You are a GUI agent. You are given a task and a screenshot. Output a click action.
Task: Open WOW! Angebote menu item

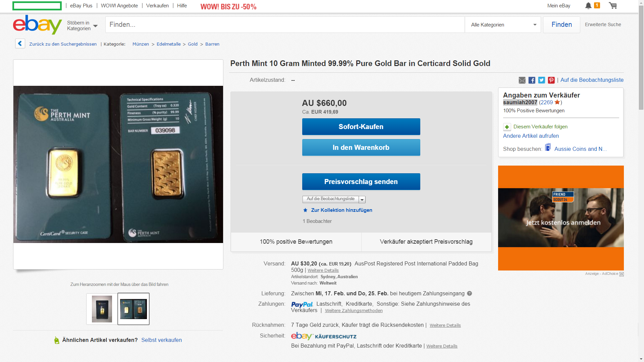click(119, 6)
